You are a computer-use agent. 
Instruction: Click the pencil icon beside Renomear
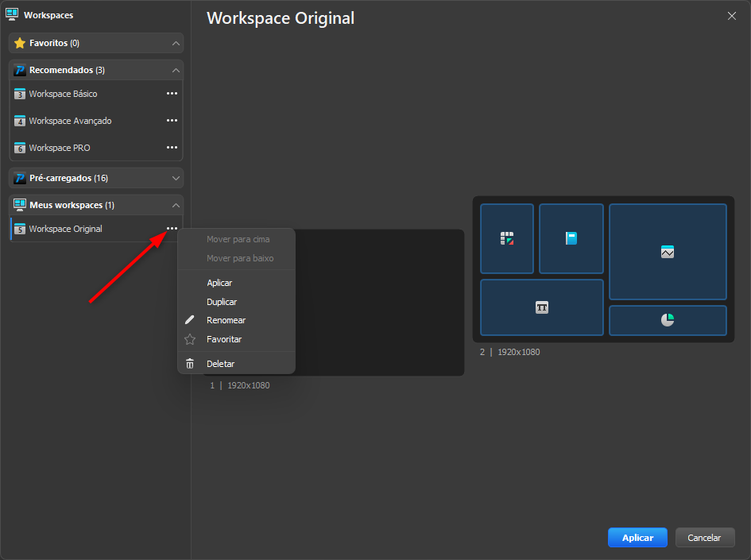click(190, 320)
